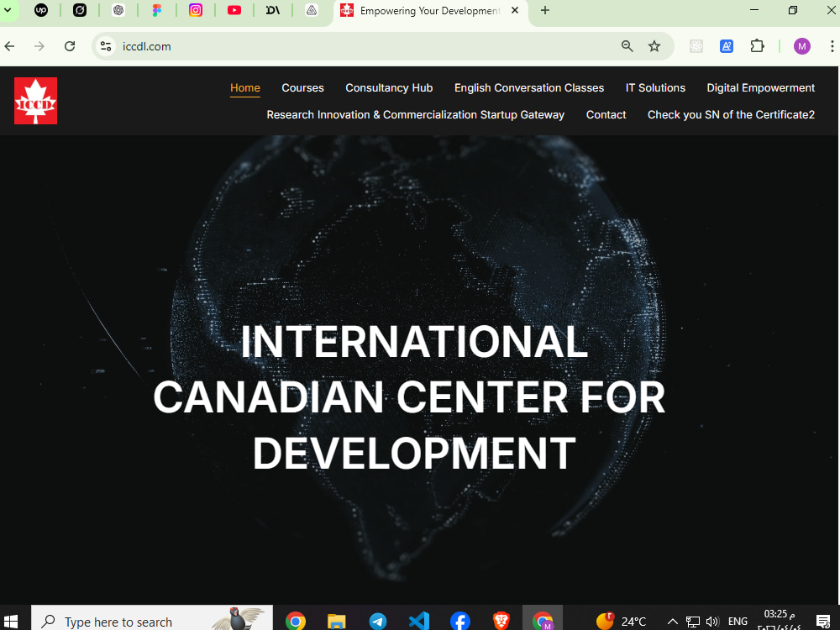Open English Conversation Classes
Viewport: 840px width, 630px height.
[x=528, y=88]
